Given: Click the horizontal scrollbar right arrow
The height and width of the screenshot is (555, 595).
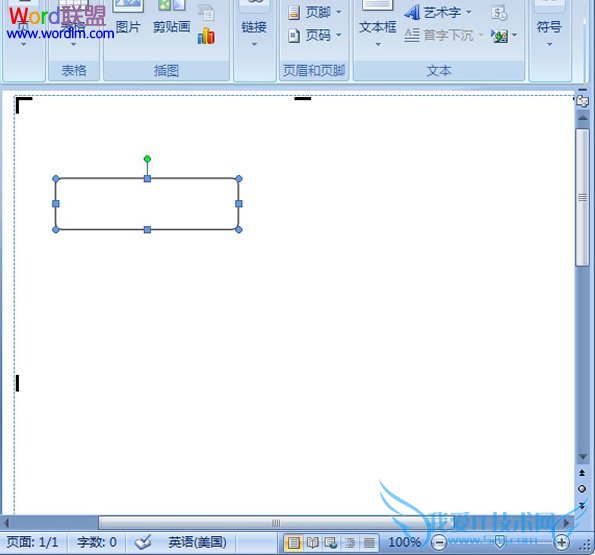Looking at the screenshot, I should point(567,523).
